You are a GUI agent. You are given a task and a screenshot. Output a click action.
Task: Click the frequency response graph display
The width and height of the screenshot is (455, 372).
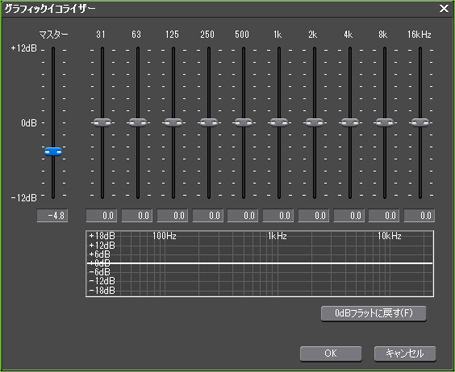pos(260,263)
